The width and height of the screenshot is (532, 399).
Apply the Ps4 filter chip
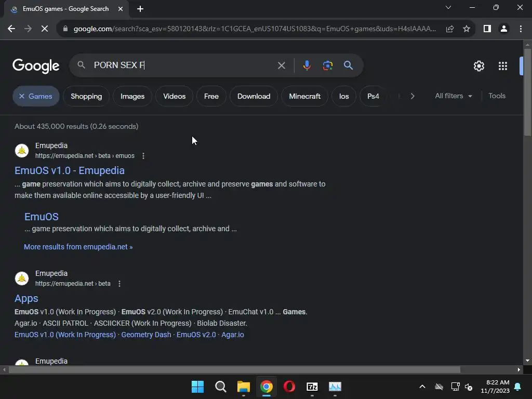pyautogui.click(x=373, y=96)
